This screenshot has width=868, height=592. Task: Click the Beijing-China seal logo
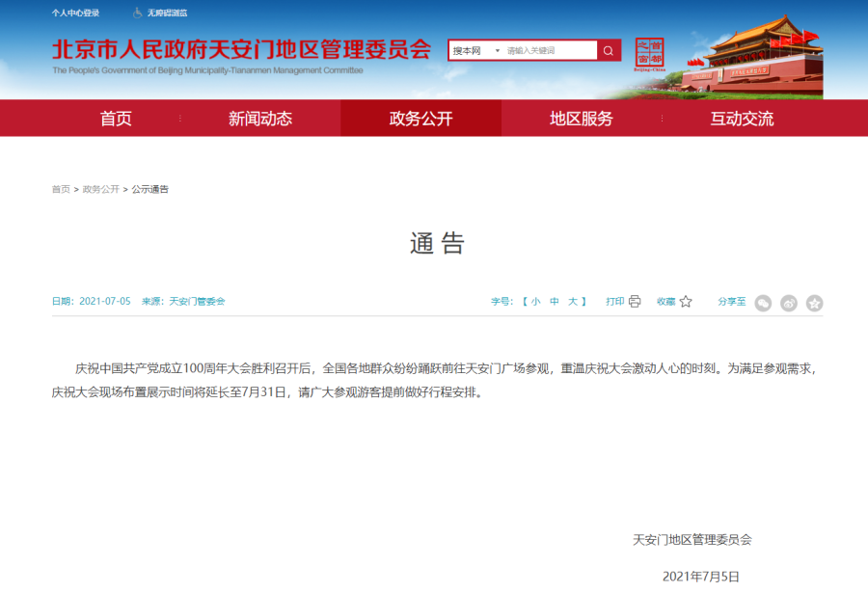click(649, 55)
